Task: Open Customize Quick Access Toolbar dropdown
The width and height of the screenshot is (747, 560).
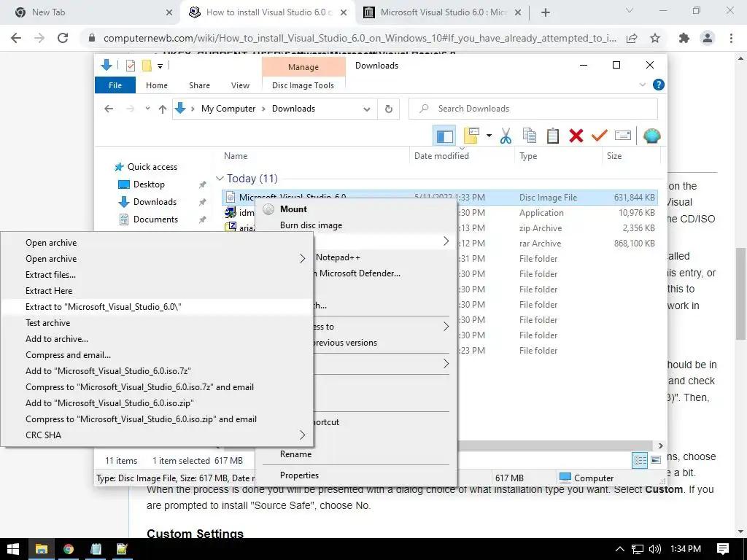Action: (x=160, y=66)
